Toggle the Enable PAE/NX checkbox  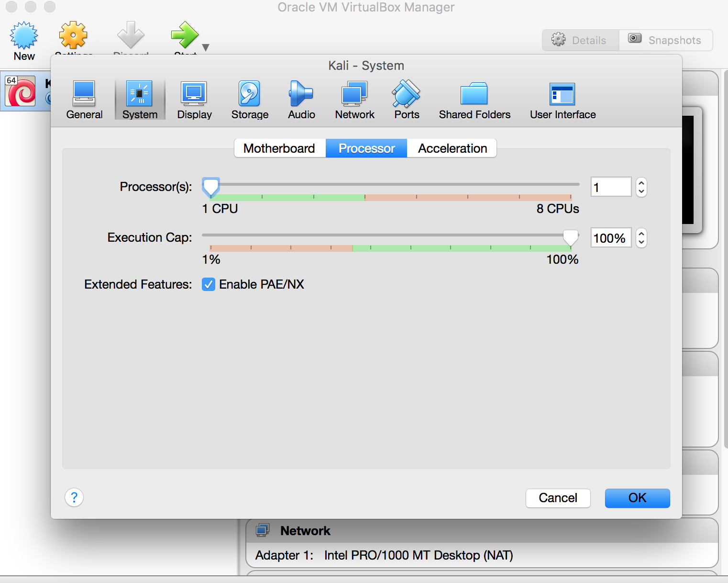pyautogui.click(x=209, y=284)
